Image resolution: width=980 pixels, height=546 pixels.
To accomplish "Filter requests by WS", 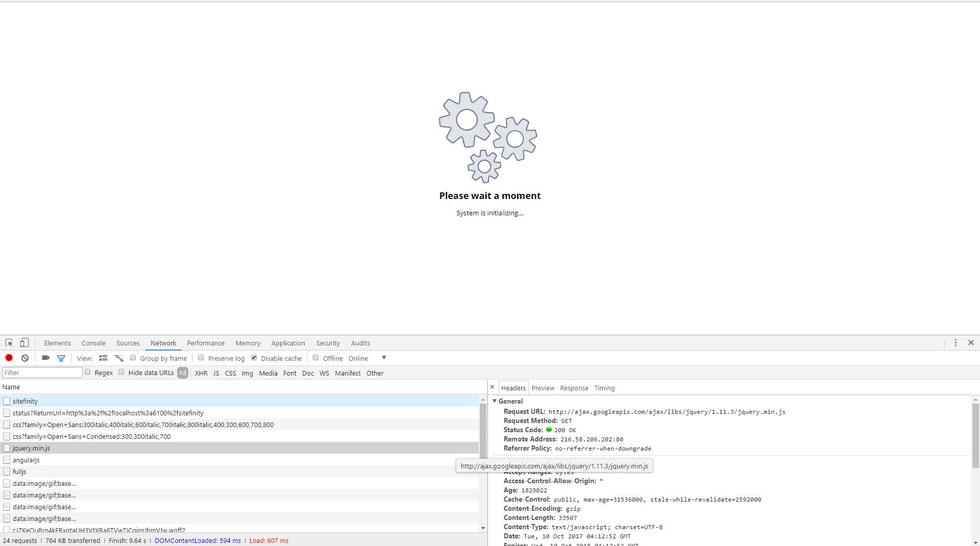I will tap(324, 373).
